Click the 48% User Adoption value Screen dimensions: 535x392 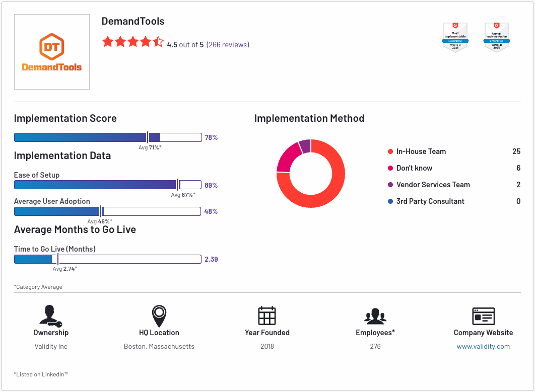click(x=211, y=211)
